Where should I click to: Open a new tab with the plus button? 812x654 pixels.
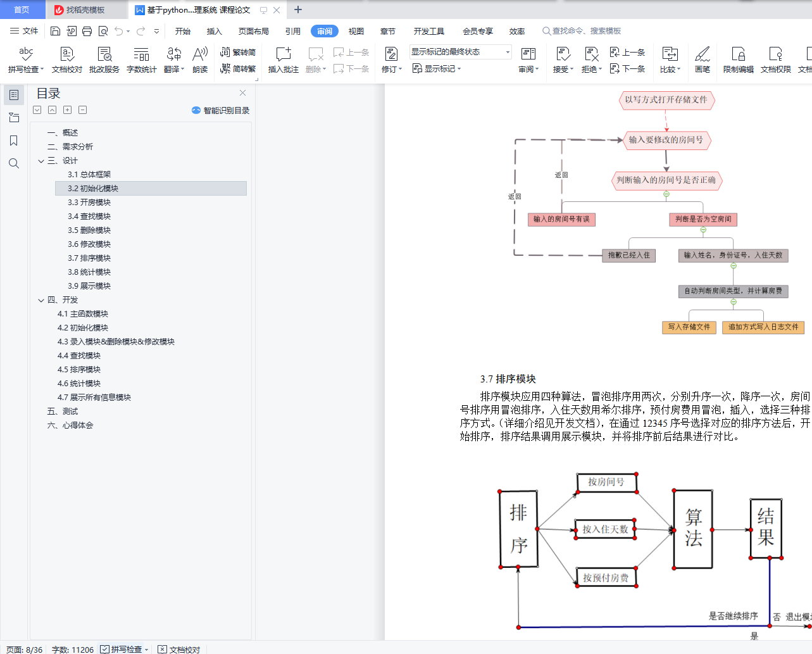click(x=298, y=9)
